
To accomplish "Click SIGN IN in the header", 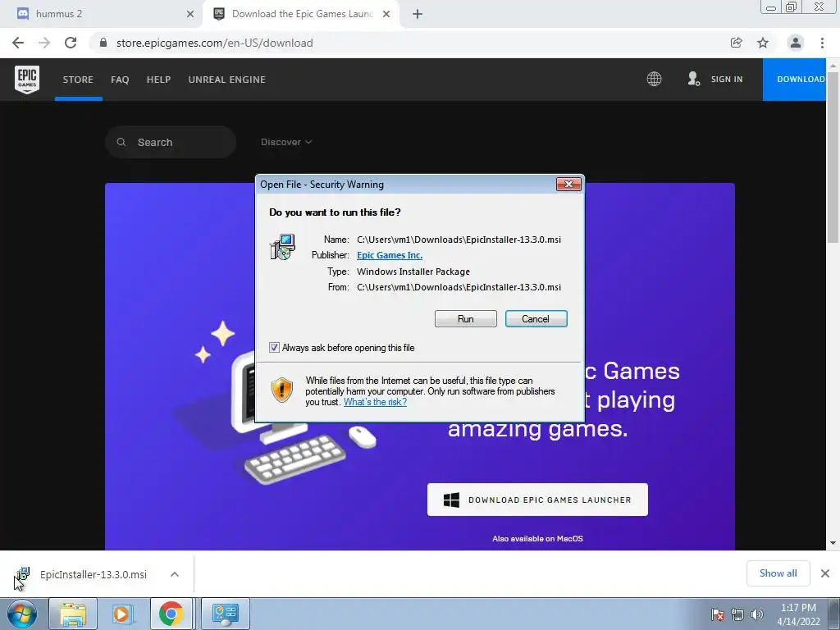I will pos(727,80).
